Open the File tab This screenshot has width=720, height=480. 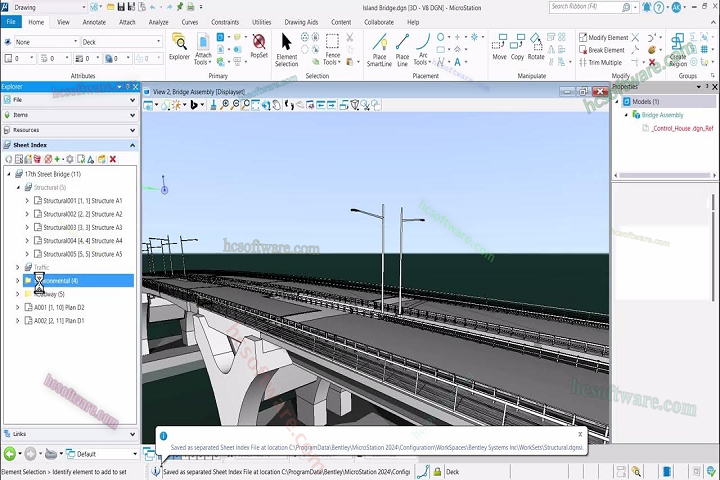pyautogui.click(x=11, y=22)
